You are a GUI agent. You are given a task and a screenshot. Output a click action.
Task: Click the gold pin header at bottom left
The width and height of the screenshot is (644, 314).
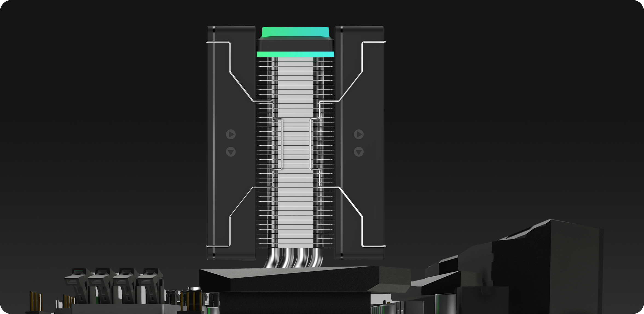[36, 301]
